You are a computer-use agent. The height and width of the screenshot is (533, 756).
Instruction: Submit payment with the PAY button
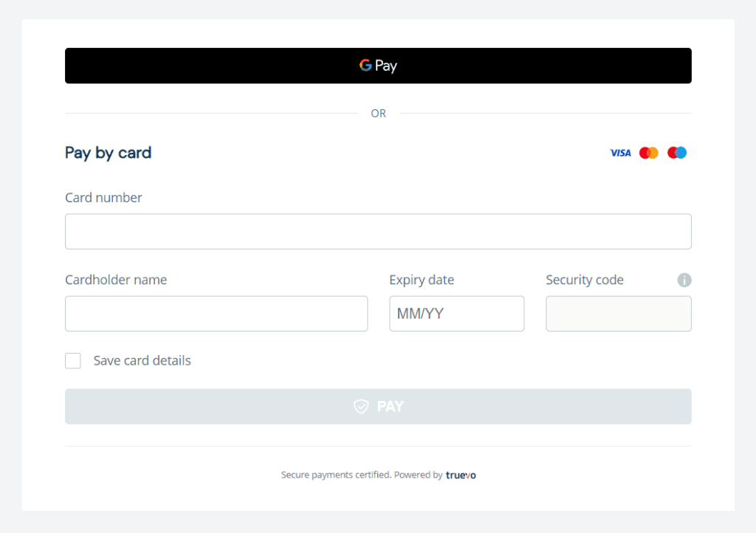coord(378,406)
